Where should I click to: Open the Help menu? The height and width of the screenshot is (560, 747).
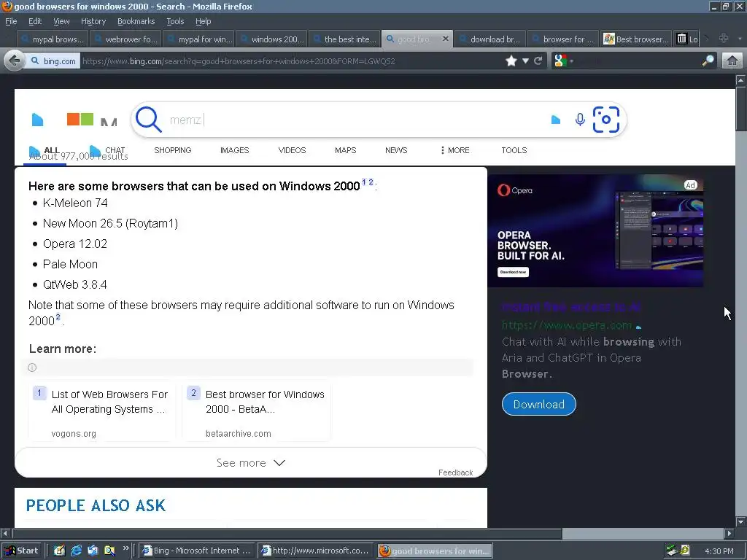point(203,21)
